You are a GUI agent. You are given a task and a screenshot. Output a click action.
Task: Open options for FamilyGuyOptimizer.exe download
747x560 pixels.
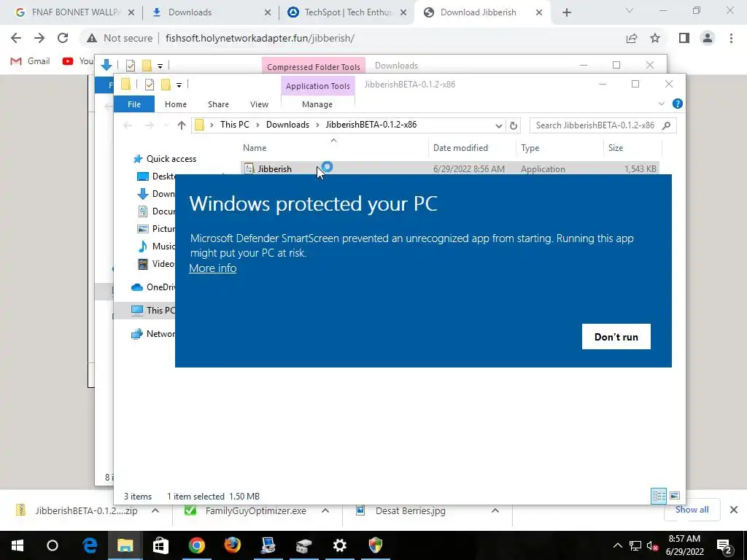coord(325,510)
